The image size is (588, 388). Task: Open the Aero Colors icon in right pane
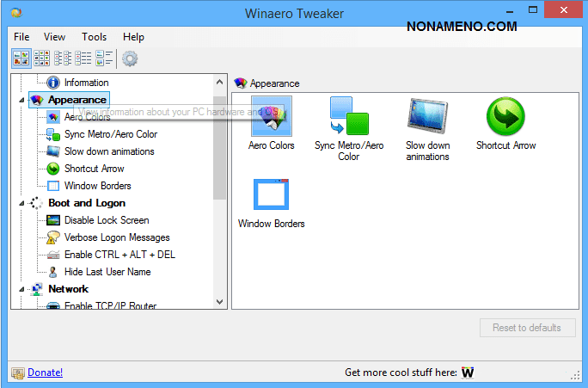pos(271,117)
